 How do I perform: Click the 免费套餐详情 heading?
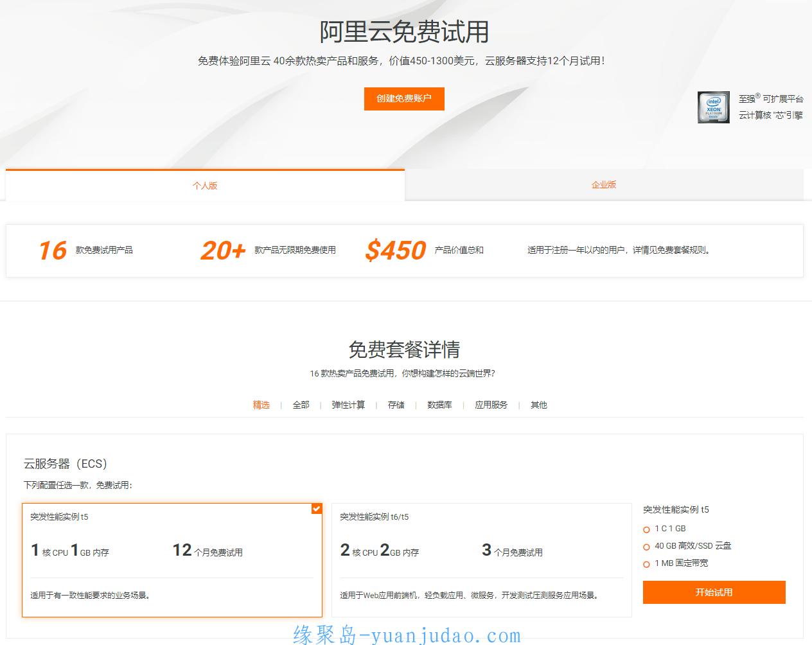[x=405, y=349]
